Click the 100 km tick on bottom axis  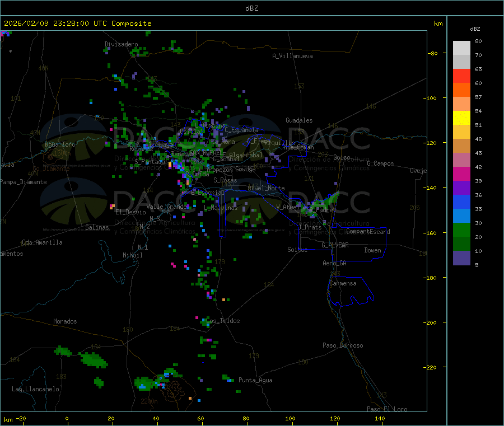pyautogui.click(x=290, y=418)
